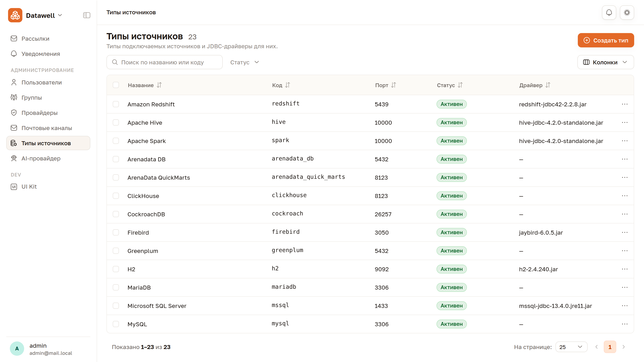Select page 1 in pagination
Image resolution: width=644 pixels, height=362 pixels.
click(x=610, y=347)
